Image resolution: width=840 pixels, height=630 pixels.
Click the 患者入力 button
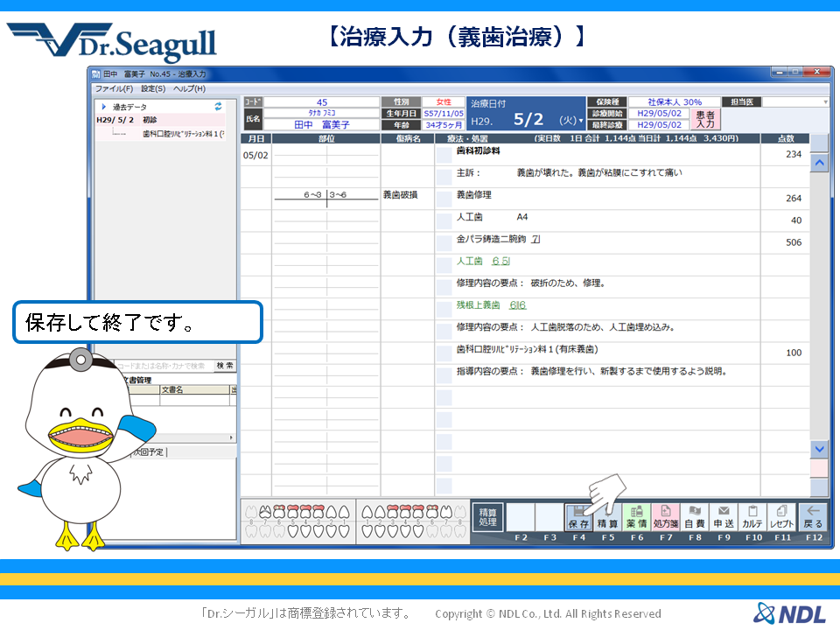pos(705,119)
